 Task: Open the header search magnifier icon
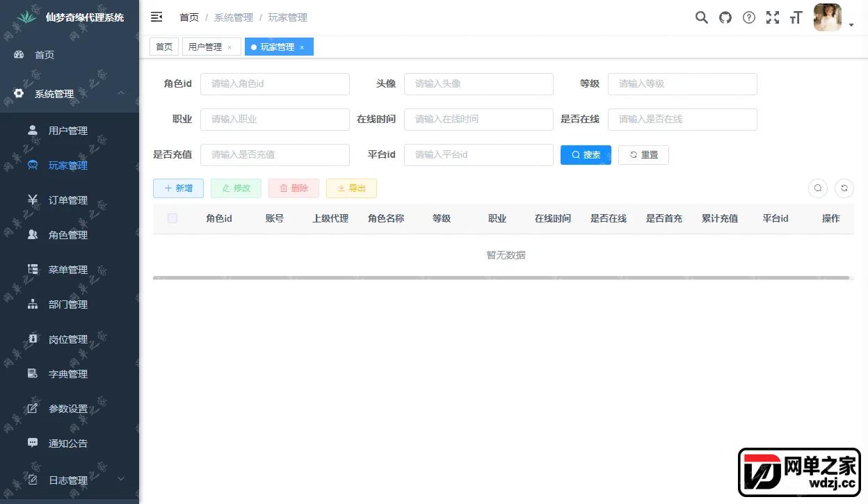[702, 18]
